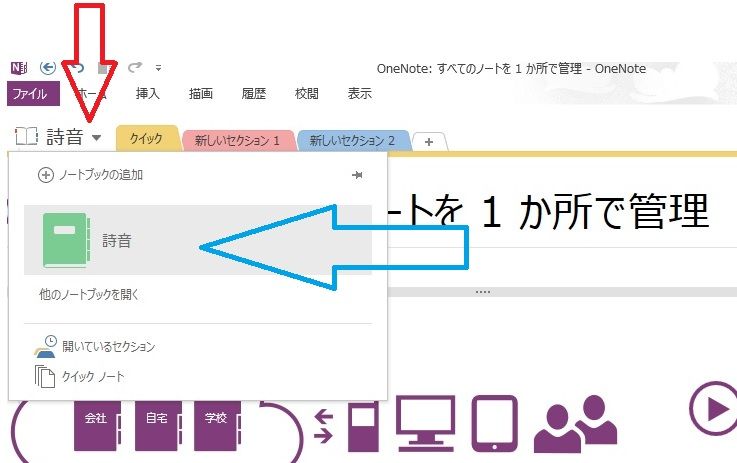The image size is (737, 463).
Task: Click the 会社 notebook graphic
Action: (97, 426)
